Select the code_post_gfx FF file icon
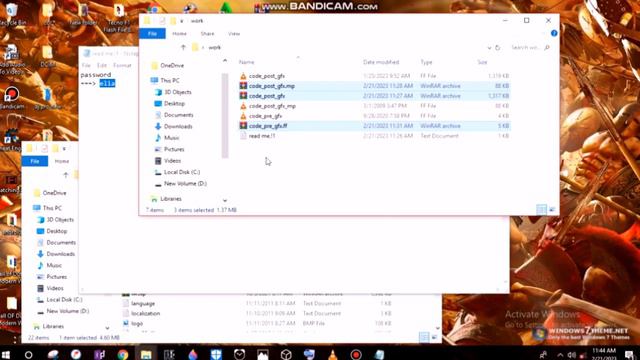This screenshot has width=640, height=360. coord(243,76)
